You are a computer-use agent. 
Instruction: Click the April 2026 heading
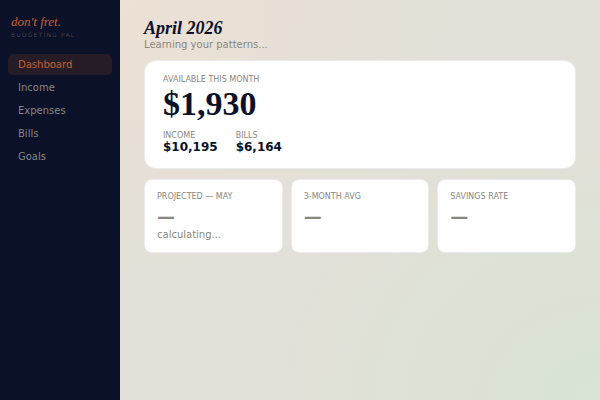point(183,28)
